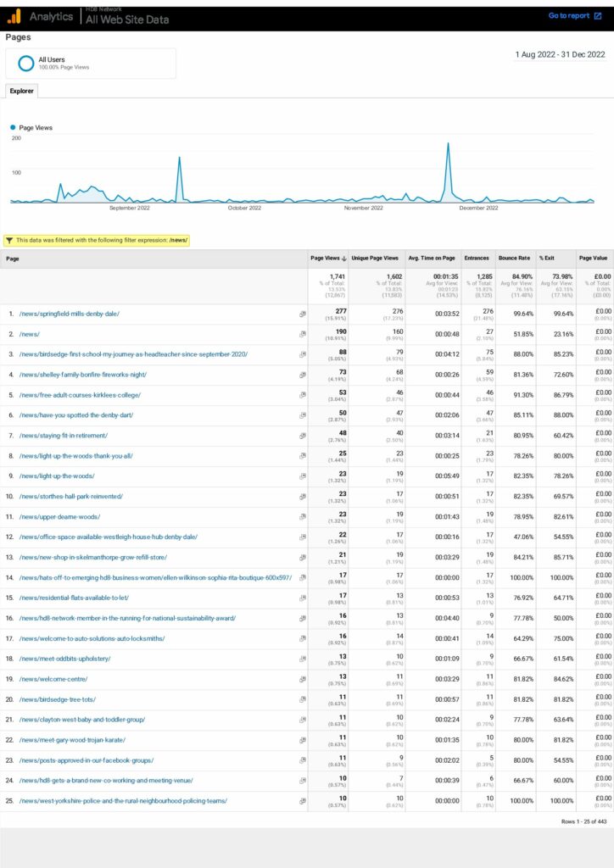Click the external-link icon beside Go to report
Screen dimensions: 614x868
tap(597, 16)
